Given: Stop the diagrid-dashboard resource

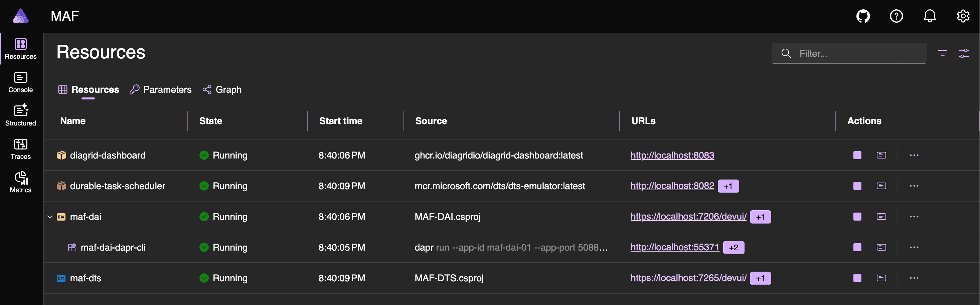Looking at the screenshot, I should tap(857, 155).
